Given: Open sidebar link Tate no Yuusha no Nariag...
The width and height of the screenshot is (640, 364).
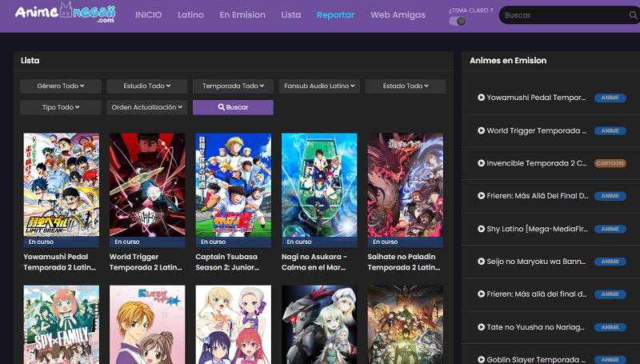Looking at the screenshot, I should (535, 327).
